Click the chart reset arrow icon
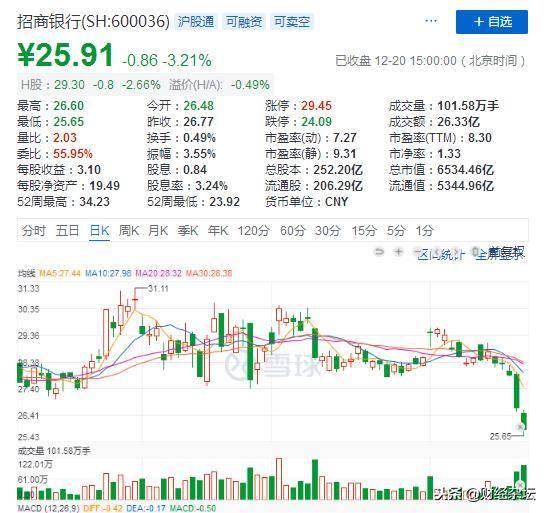 click(x=379, y=252)
